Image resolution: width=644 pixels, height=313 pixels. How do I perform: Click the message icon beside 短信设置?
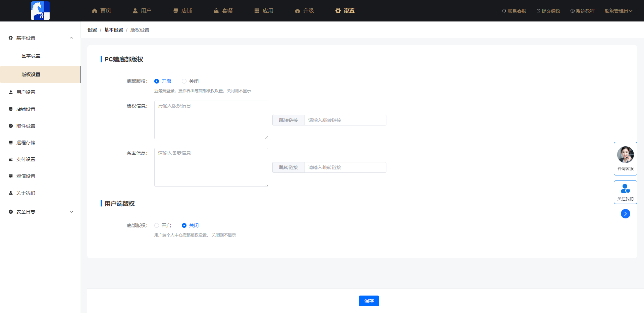11,176
